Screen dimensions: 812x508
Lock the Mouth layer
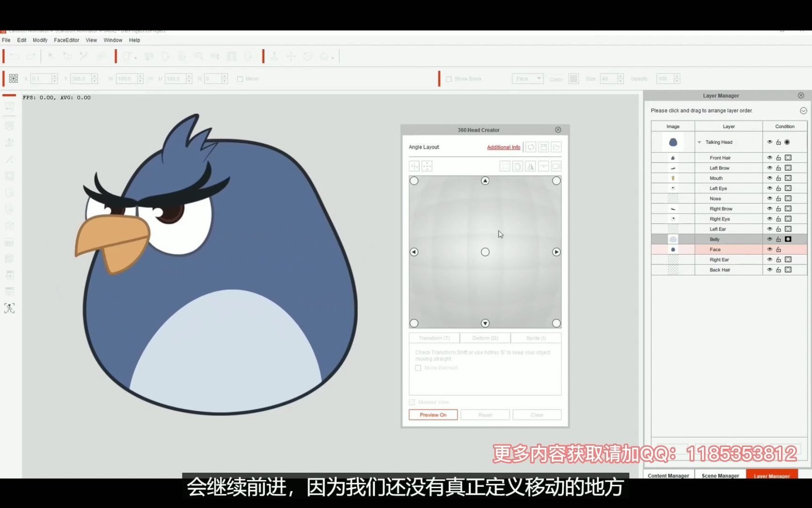(779, 178)
